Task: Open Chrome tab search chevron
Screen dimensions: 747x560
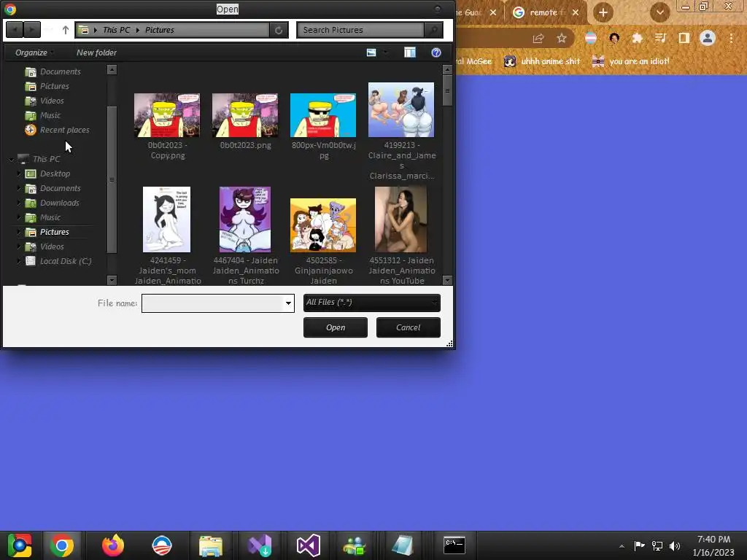Action: tap(659, 12)
